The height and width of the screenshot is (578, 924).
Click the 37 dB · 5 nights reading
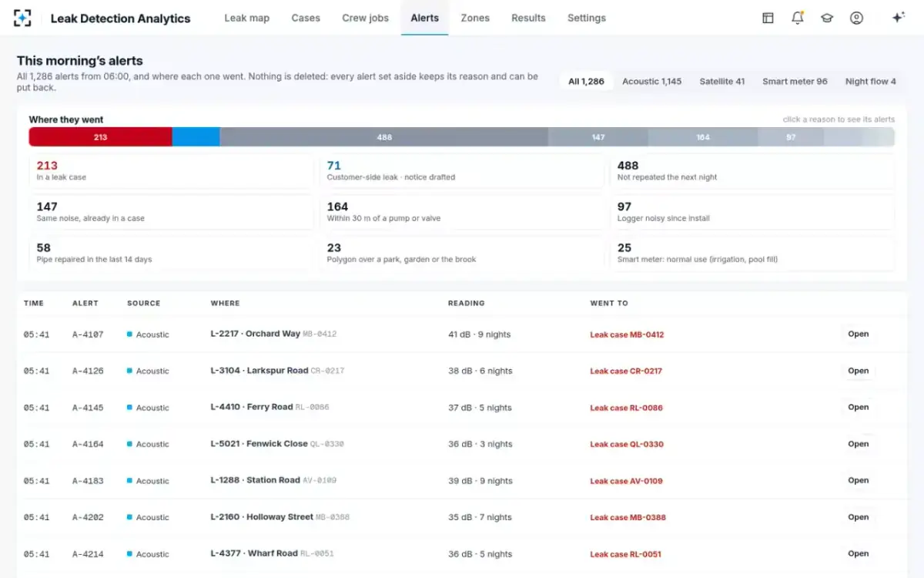click(x=480, y=408)
